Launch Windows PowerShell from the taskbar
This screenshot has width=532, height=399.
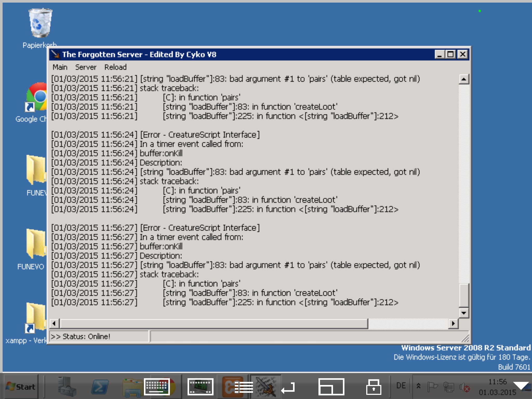click(x=100, y=387)
